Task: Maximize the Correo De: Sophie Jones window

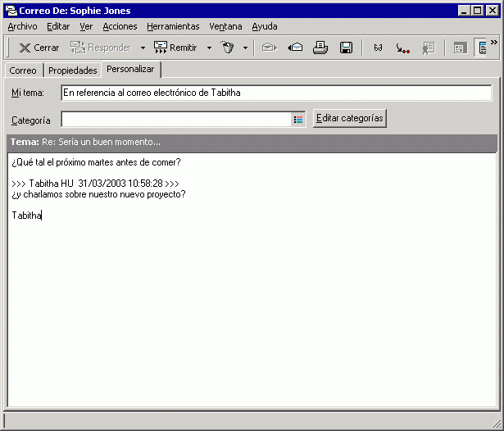Action: click(x=478, y=11)
